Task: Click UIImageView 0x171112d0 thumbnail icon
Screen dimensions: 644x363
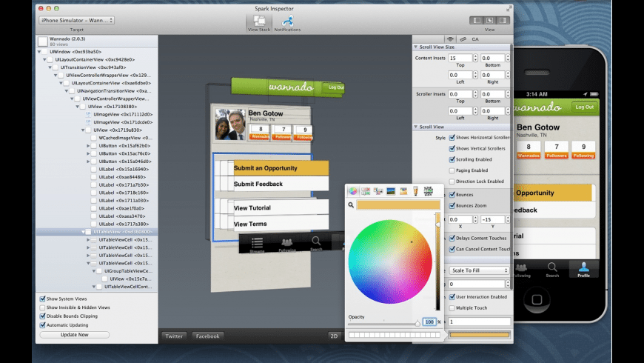Action: (88, 114)
